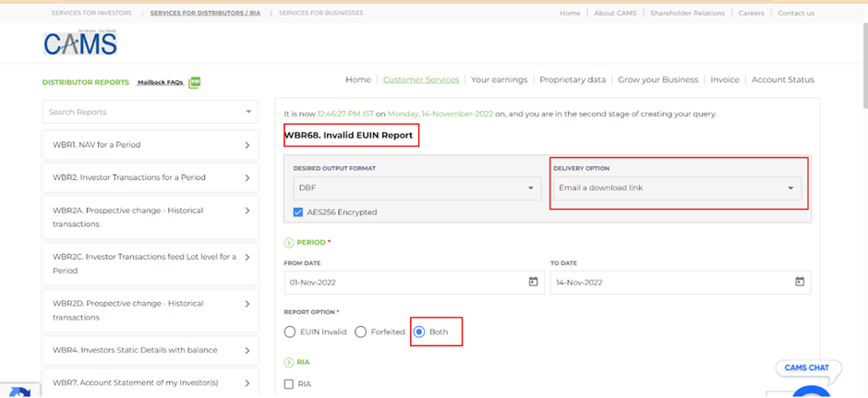This screenshot has height=398, width=868.
Task: Expand WBR4. Investors Static Details with balance
Action: click(x=150, y=350)
